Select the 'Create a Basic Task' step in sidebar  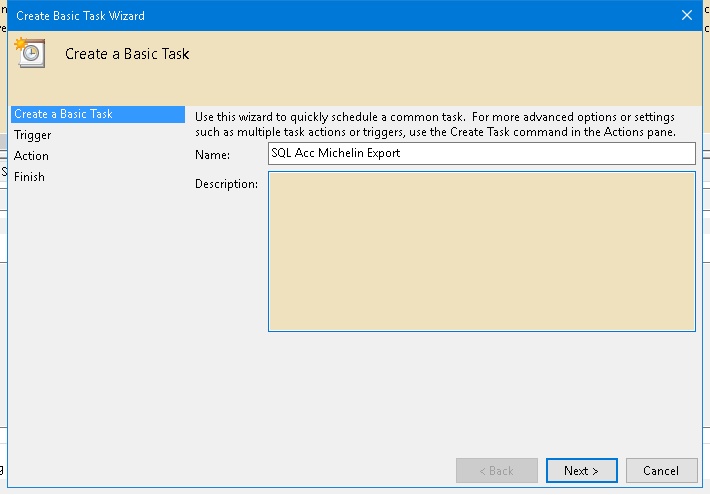pyautogui.click(x=64, y=114)
